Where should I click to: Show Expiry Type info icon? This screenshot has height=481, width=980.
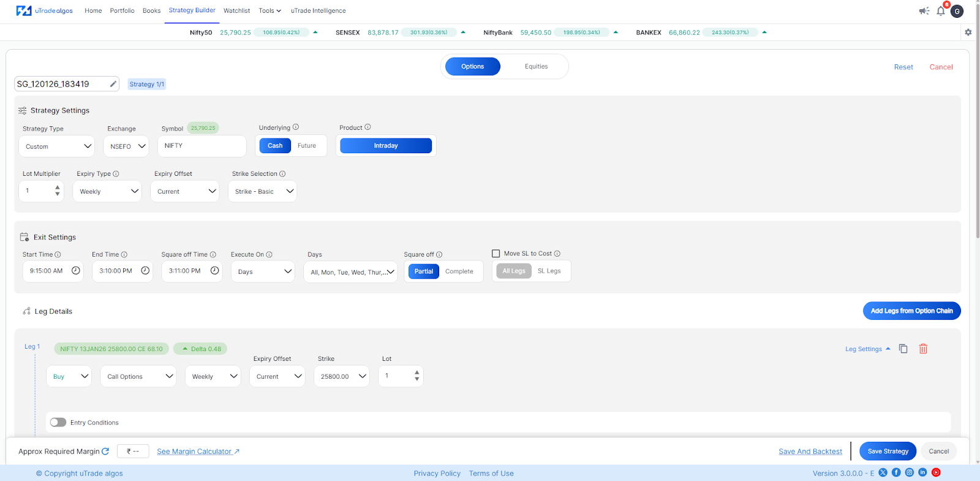(116, 174)
